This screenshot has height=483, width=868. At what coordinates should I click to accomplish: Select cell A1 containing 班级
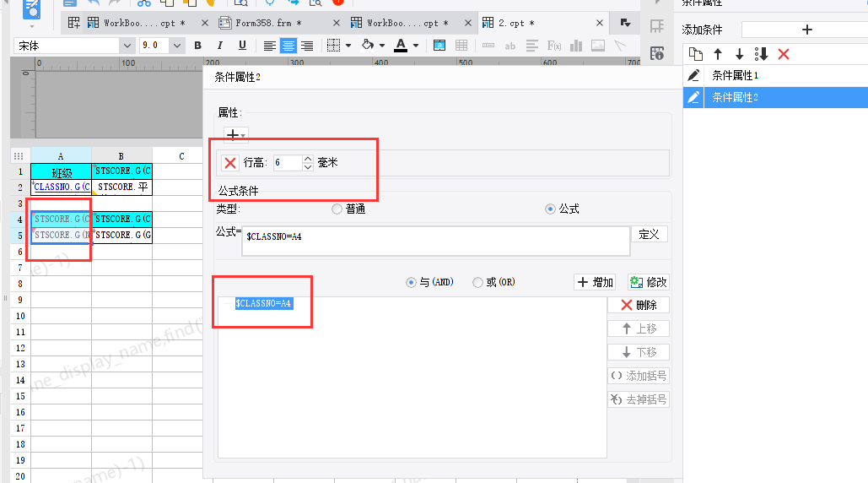[x=61, y=171]
